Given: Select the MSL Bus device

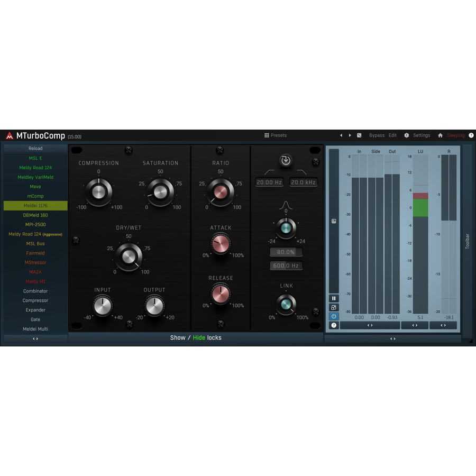Looking at the screenshot, I should click(x=35, y=243).
